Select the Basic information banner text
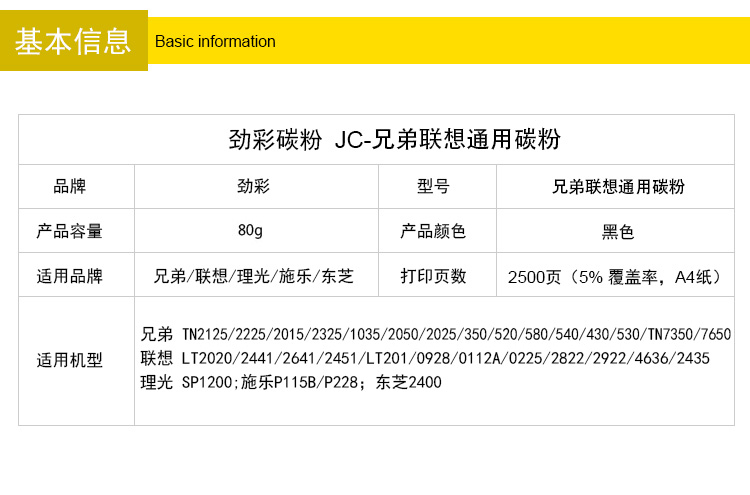Screen dimensions: 750x495 (x=215, y=42)
